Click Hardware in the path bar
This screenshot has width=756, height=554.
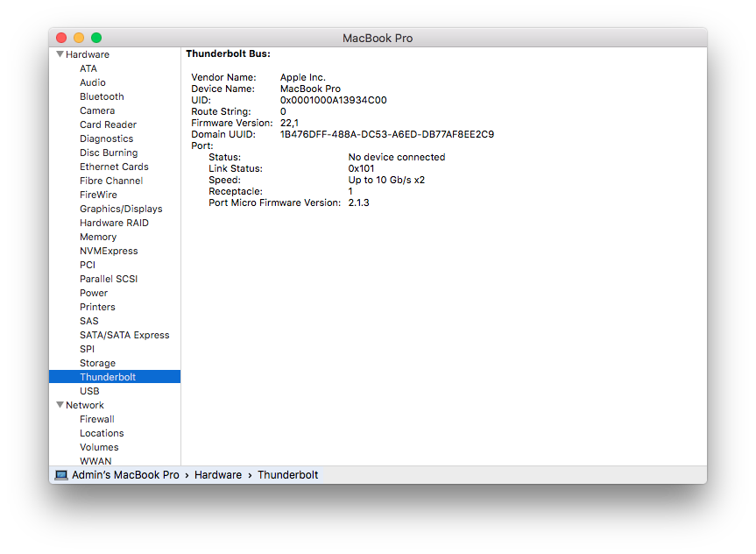[x=218, y=475]
